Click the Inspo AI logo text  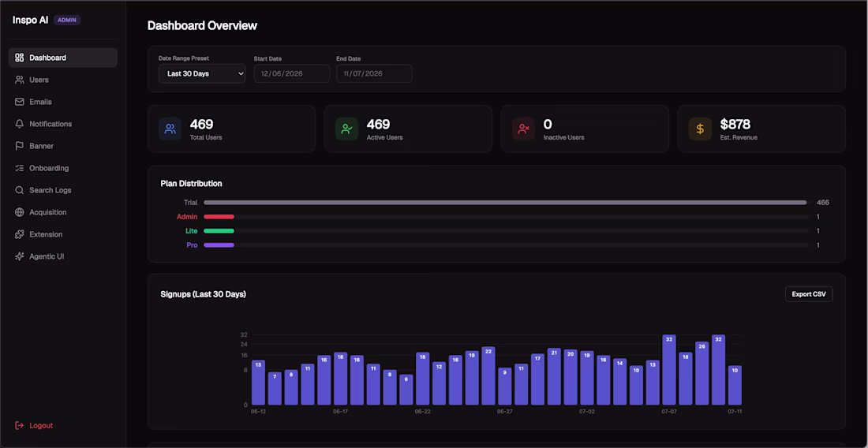[x=31, y=20]
